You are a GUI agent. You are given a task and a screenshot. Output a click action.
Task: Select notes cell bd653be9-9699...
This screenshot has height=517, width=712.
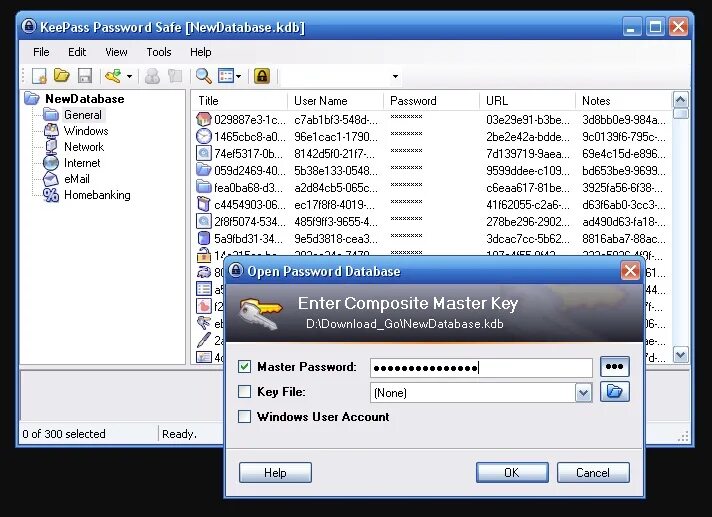point(624,171)
